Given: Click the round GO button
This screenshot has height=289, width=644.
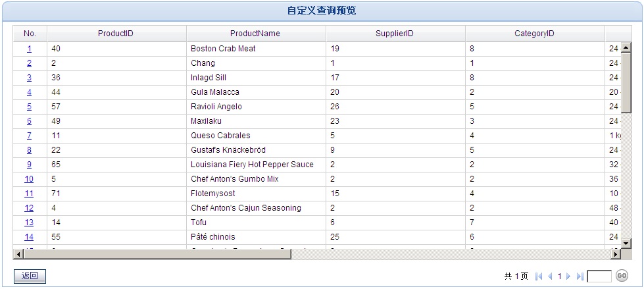Looking at the screenshot, I should (622, 276).
